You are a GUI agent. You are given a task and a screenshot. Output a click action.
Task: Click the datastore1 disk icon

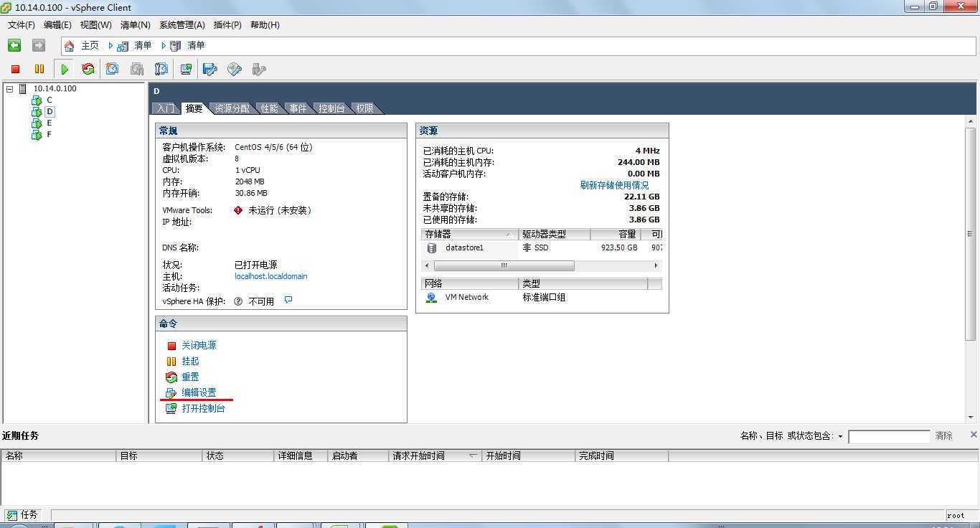pos(432,248)
